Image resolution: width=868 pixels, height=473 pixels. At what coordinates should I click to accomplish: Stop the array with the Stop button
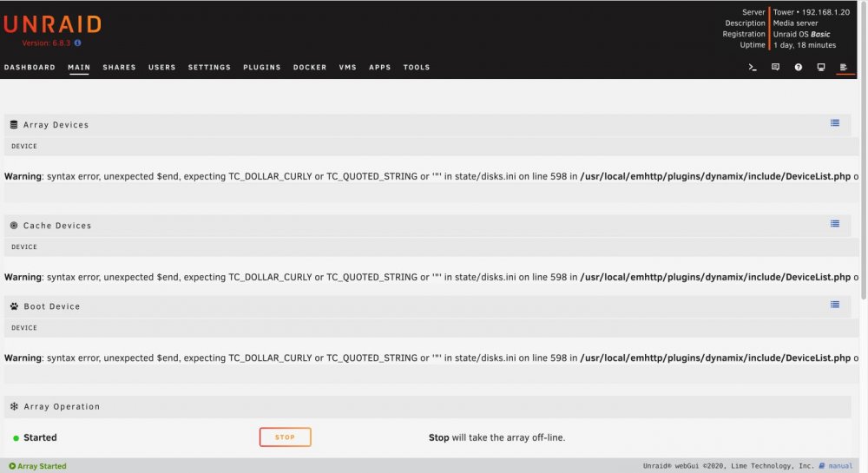[x=285, y=437]
